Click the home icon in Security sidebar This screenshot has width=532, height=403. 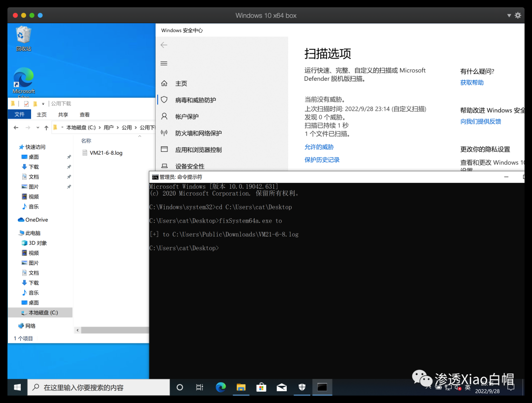pyautogui.click(x=164, y=83)
